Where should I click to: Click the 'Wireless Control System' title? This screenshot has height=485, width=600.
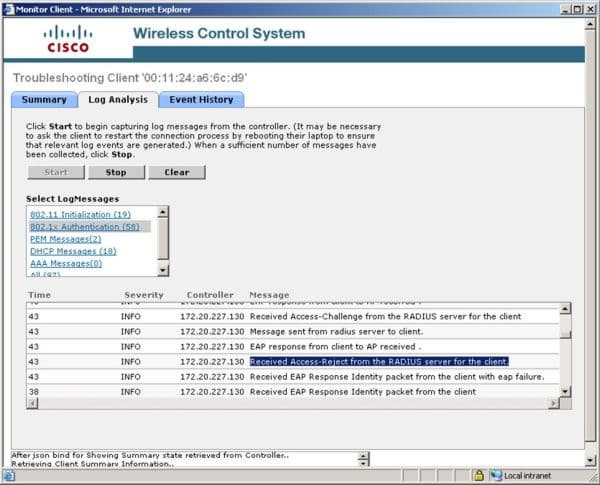coord(219,33)
